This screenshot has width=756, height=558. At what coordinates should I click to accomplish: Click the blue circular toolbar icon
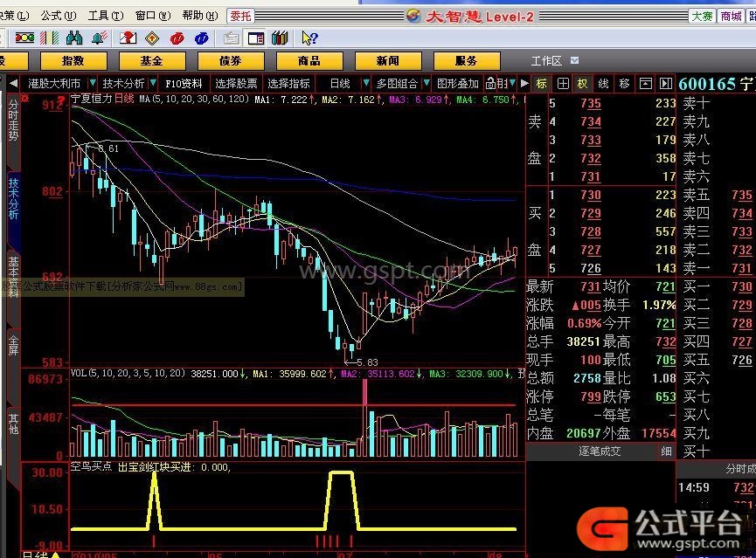click(x=202, y=38)
